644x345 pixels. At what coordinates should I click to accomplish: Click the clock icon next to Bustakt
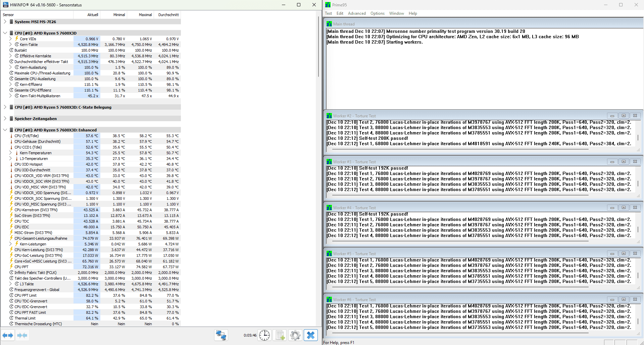(11, 50)
